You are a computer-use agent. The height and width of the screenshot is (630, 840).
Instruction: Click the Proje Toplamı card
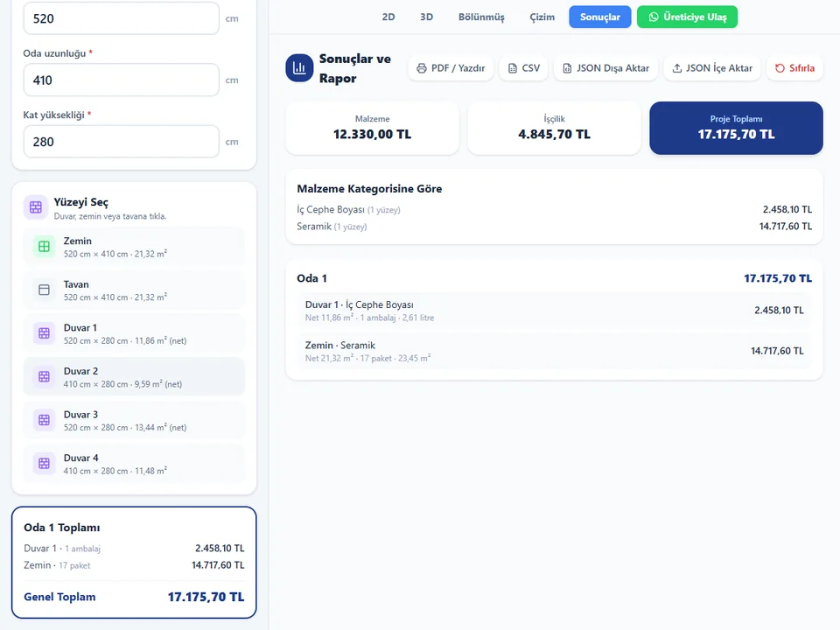click(x=736, y=128)
